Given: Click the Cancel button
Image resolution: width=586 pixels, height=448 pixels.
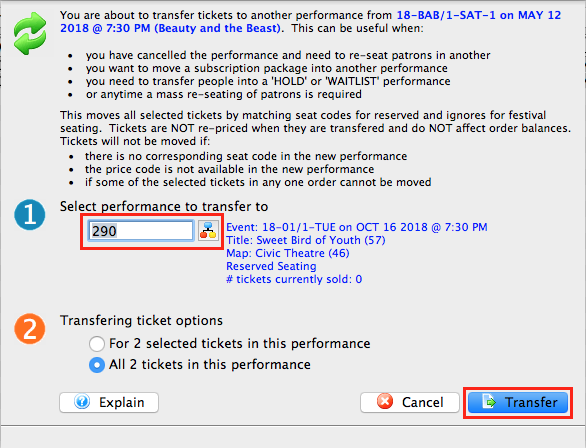Looking at the screenshot, I should pyautogui.click(x=410, y=402).
